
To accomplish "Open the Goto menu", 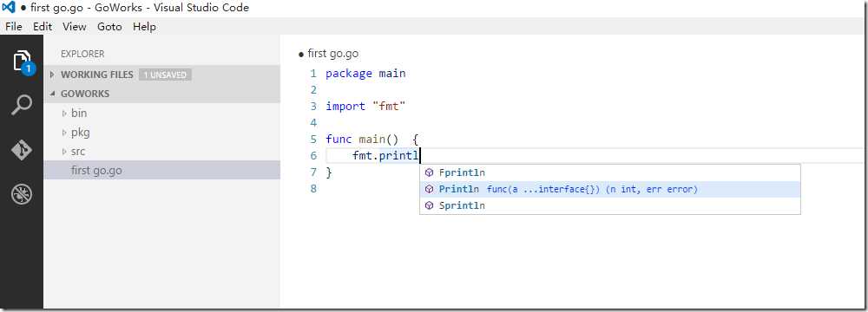I will click(x=109, y=27).
